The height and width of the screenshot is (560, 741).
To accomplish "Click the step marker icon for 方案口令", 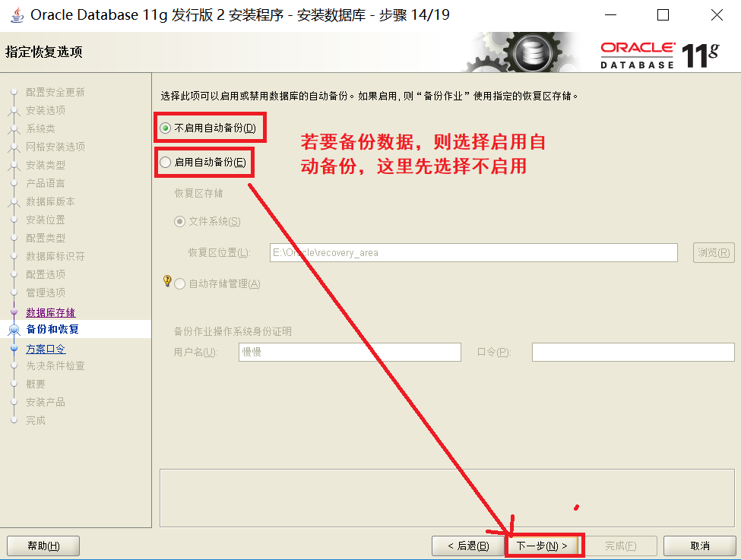I will (x=14, y=348).
